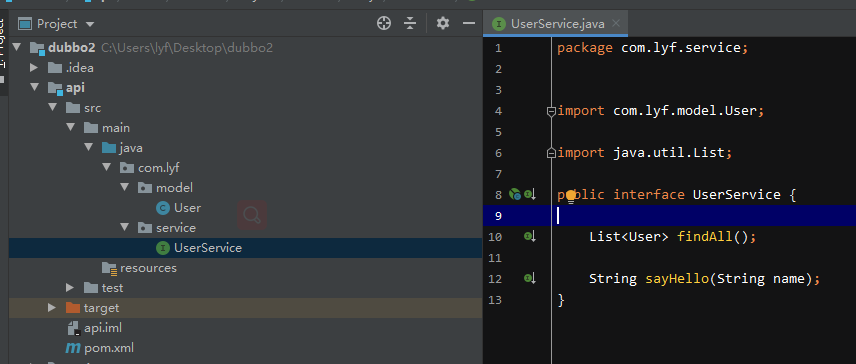Open the Project view dropdown

point(90,24)
